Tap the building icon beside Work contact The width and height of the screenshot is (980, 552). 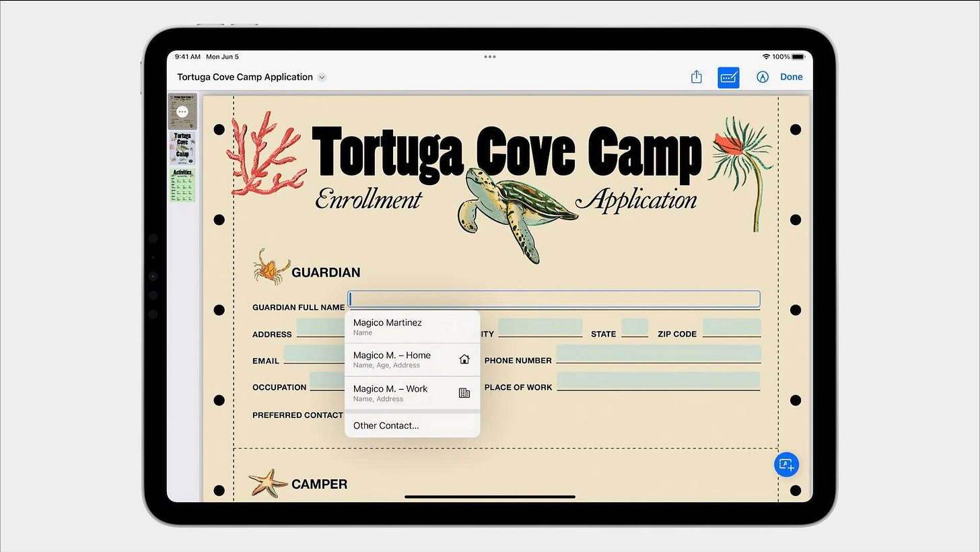[x=464, y=393]
